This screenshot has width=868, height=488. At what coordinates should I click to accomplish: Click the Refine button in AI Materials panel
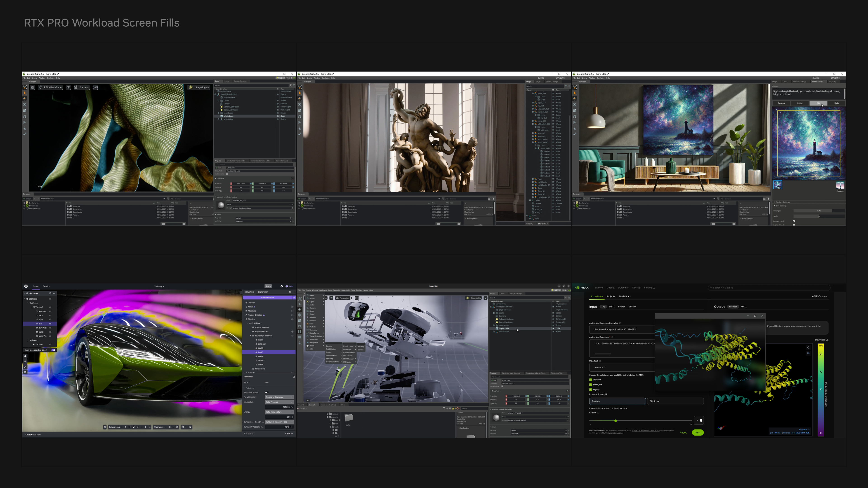[x=800, y=103]
